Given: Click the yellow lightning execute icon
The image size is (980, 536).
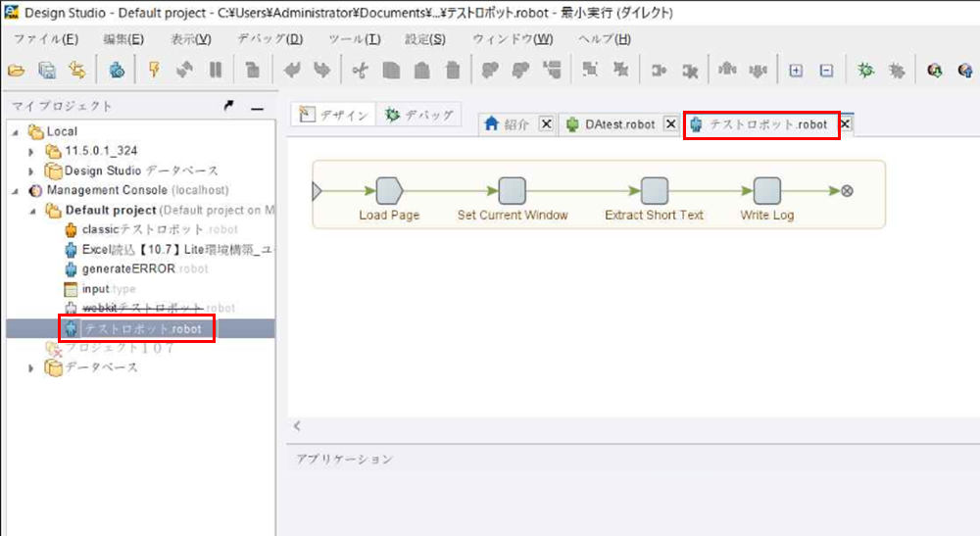Looking at the screenshot, I should coord(154,70).
